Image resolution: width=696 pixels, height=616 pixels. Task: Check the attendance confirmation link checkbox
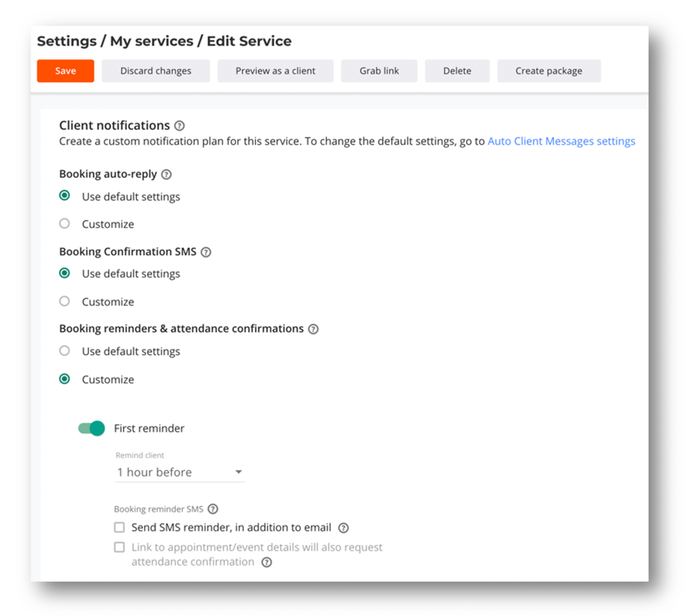[120, 548]
